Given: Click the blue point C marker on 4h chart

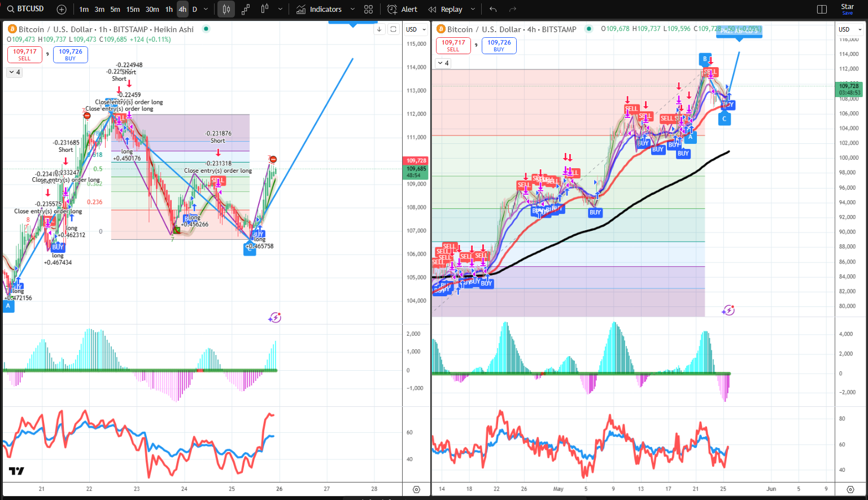Looking at the screenshot, I should [724, 119].
